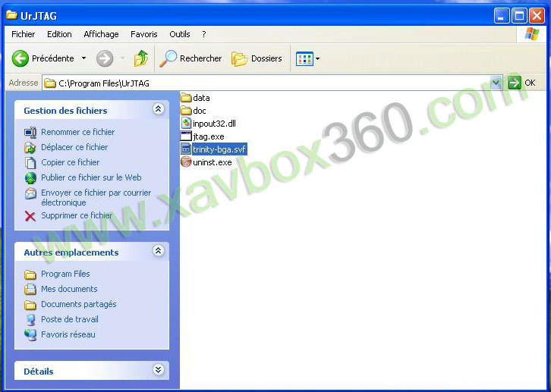Screen dimensions: 551x392
Task: Click the Favoris réseau network icon
Action: tap(30, 335)
